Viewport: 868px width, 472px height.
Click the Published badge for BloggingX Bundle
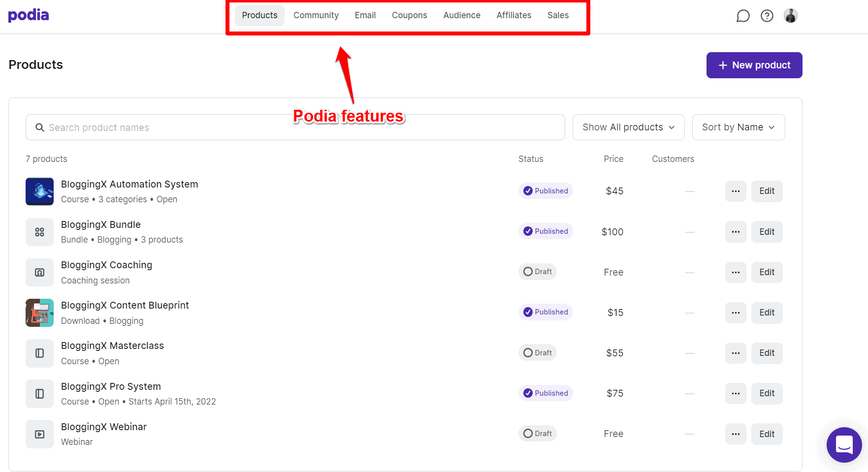(x=546, y=231)
